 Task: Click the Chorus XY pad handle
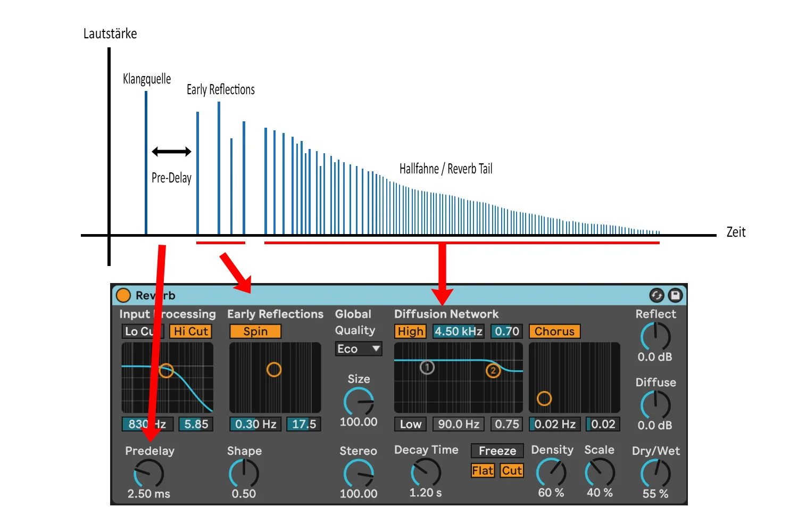pyautogui.click(x=544, y=398)
